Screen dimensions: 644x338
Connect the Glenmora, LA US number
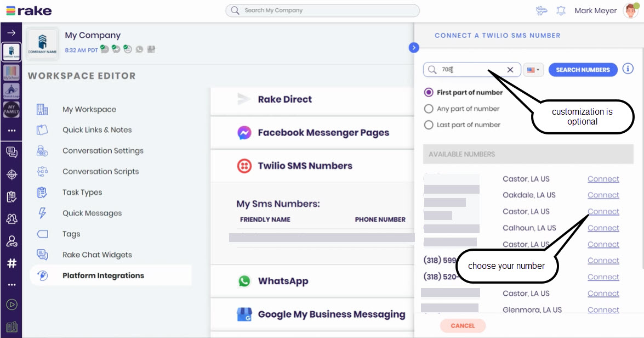coord(603,309)
